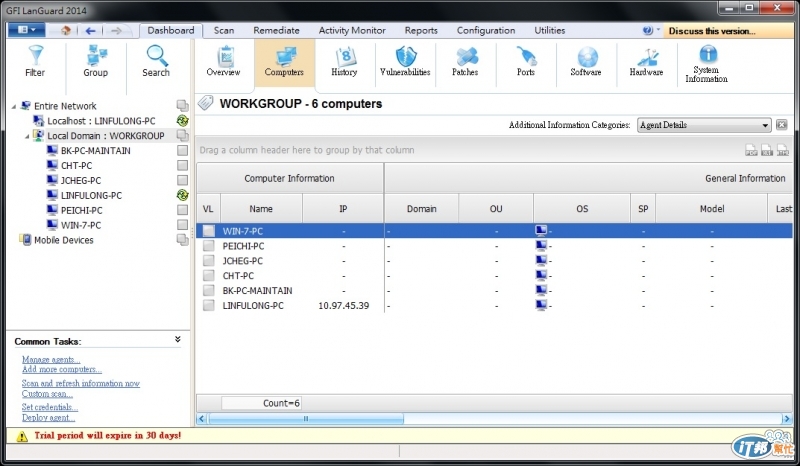Open the Software view
Image resolution: width=800 pixels, height=466 pixels.
[x=586, y=62]
